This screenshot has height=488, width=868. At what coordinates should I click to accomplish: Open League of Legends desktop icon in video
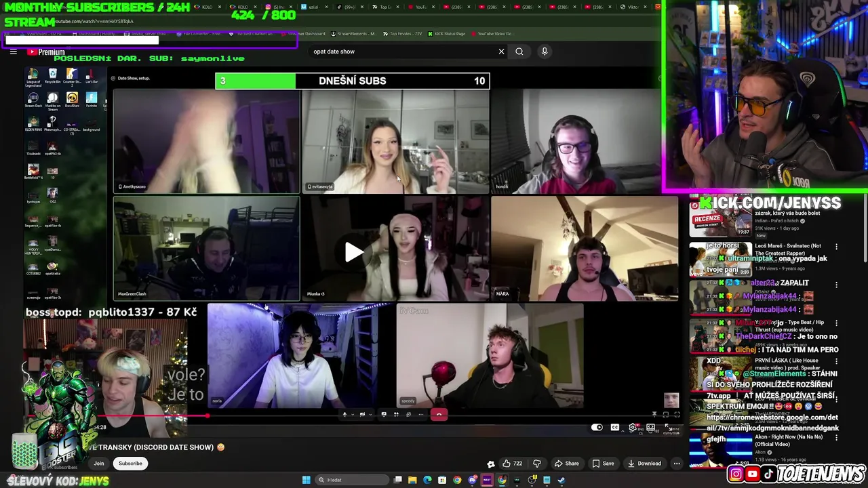(x=33, y=77)
